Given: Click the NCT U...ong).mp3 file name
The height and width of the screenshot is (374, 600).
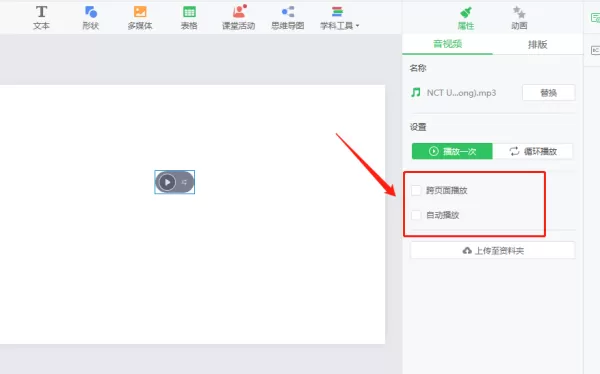Looking at the screenshot, I should point(461,93).
